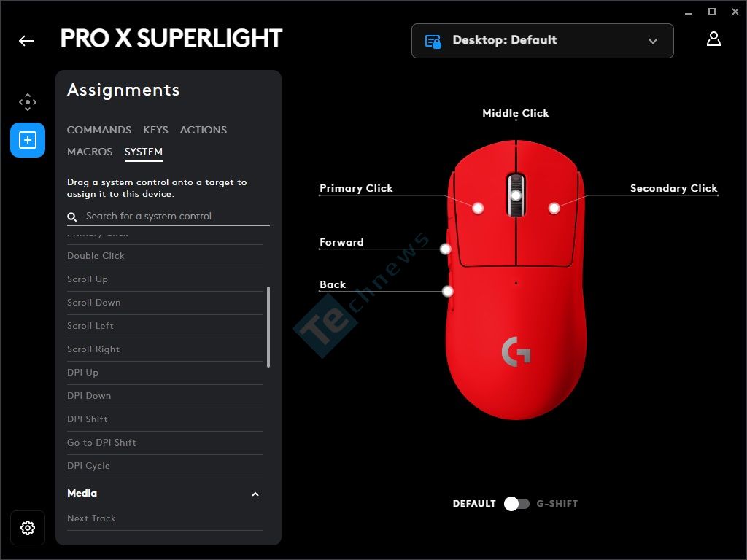Select the DPI Cycle system control
Viewport: 747px width, 560px height.
coord(165,466)
